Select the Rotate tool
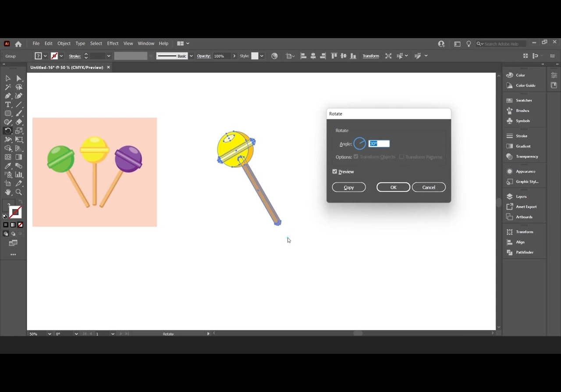 pos(8,131)
